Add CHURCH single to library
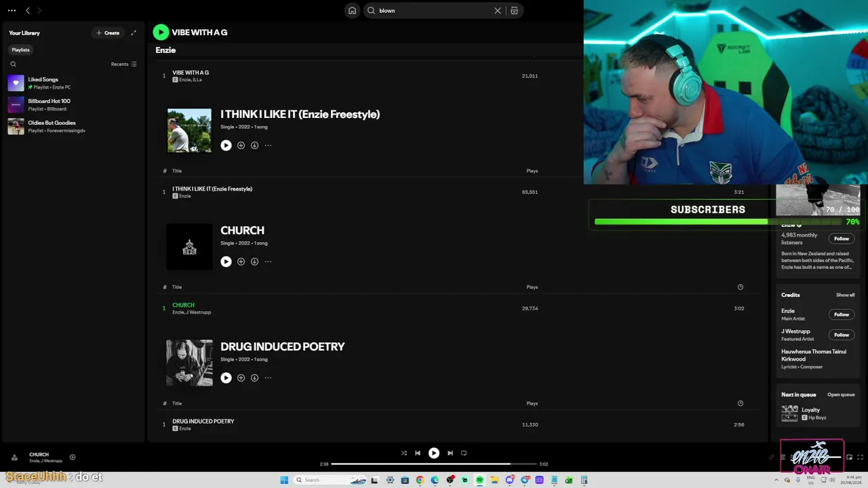This screenshot has width=868, height=488. (241, 262)
